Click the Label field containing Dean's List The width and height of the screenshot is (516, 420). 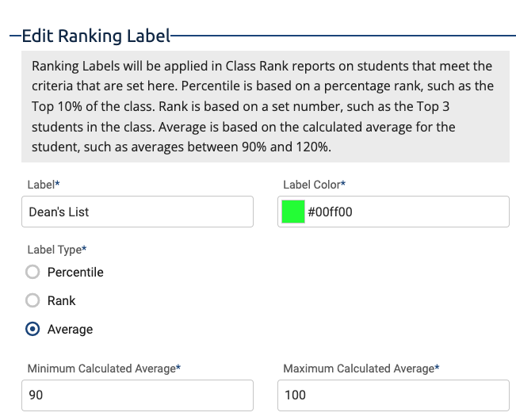pos(138,212)
